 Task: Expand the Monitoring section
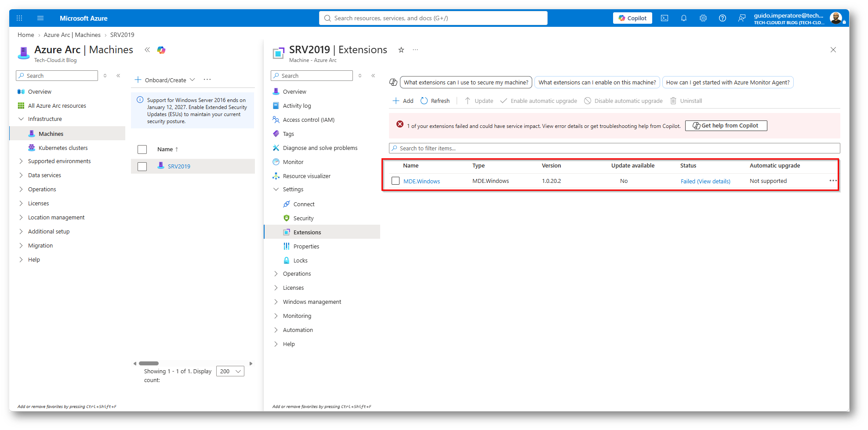tap(276, 316)
